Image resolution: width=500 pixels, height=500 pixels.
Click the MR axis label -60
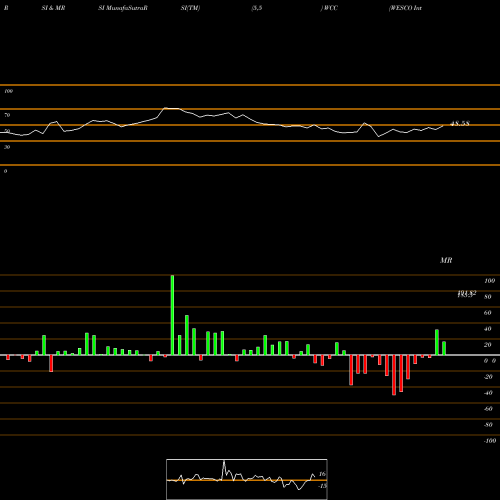(x=488, y=409)
